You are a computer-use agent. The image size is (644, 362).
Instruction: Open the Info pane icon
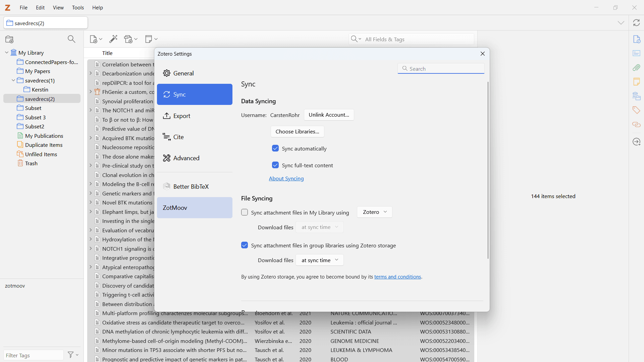coord(637,39)
